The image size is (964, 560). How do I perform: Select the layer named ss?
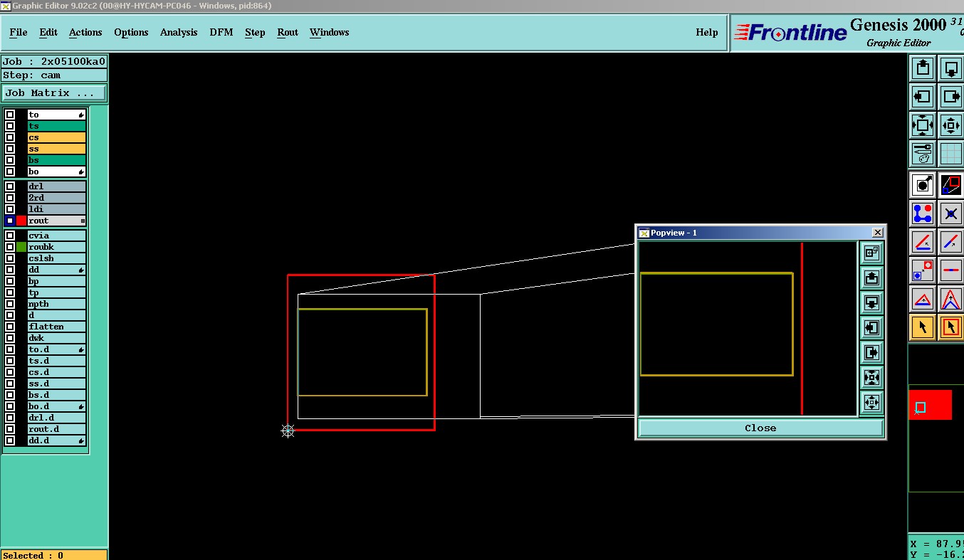pos(57,149)
